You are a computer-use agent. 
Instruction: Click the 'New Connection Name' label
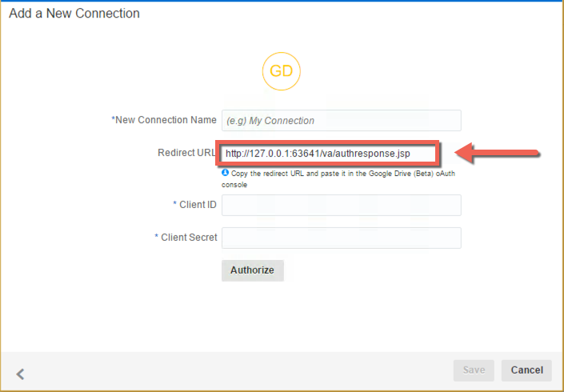pos(164,120)
